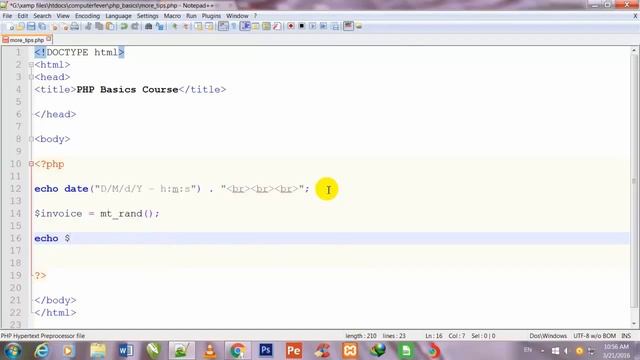Click the Replace toolbar icon
The width and height of the screenshot is (640, 360).
pos(160,27)
